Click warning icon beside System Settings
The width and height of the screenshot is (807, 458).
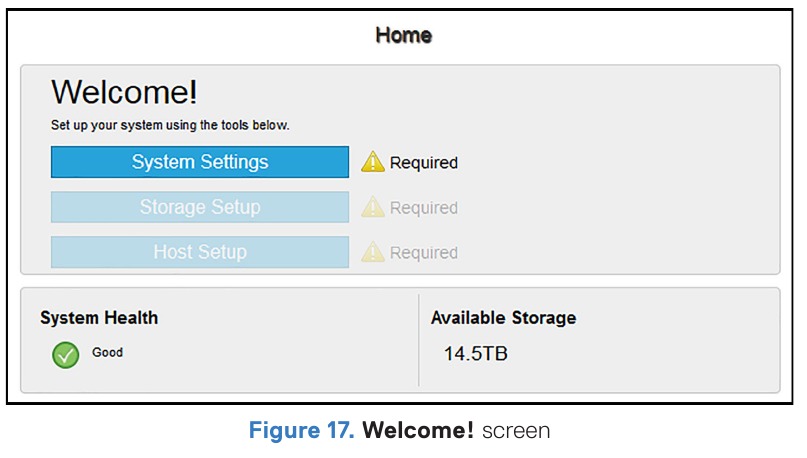pos(373,162)
